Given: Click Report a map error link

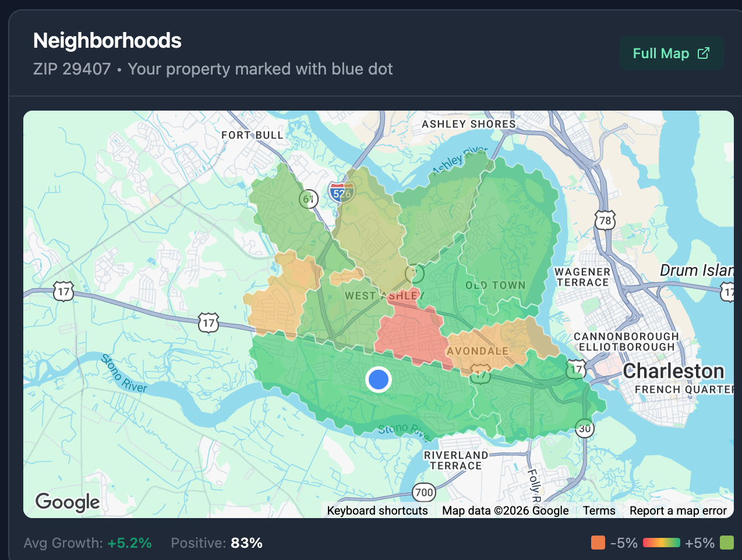Looking at the screenshot, I should click(x=678, y=511).
